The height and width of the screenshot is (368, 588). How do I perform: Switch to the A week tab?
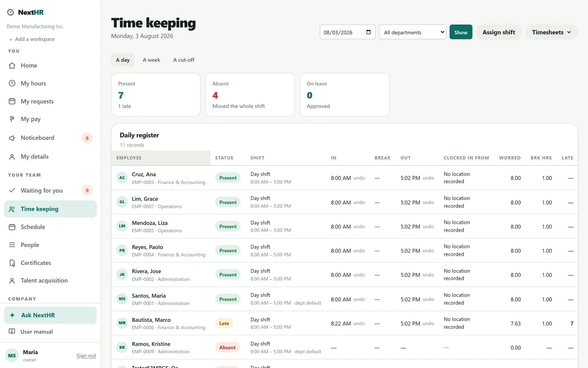[x=151, y=60]
